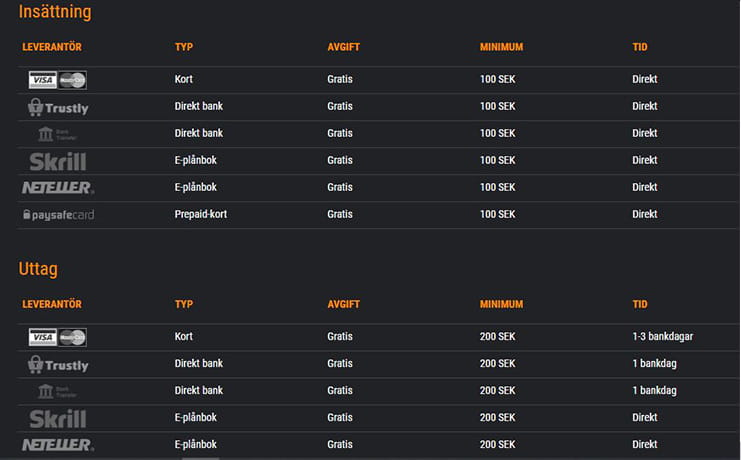Select the paysafecard logo
The image size is (741, 460).
coord(59,215)
